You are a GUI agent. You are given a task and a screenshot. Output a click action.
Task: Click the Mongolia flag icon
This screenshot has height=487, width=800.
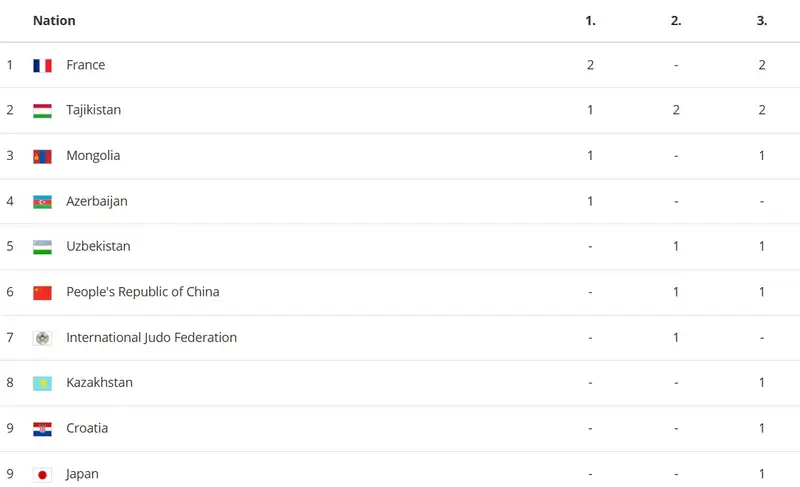42,157
